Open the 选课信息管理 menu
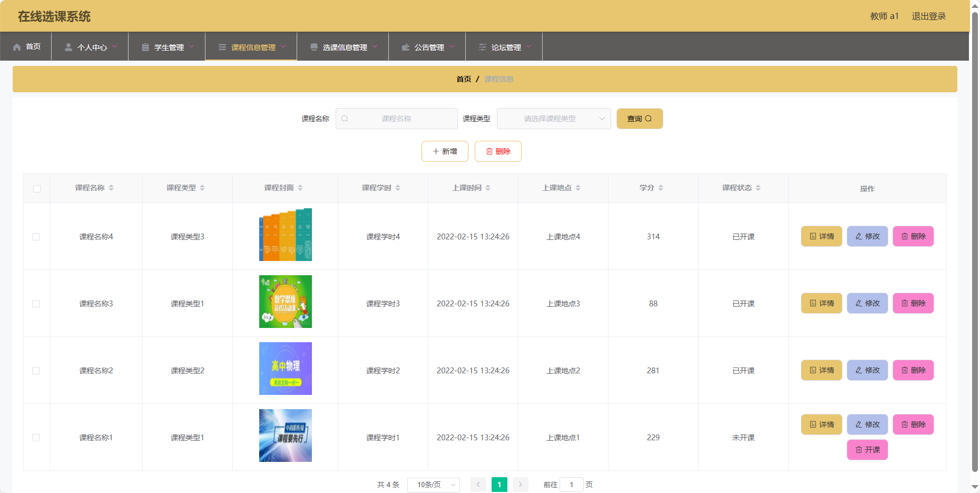980x493 pixels. [x=343, y=46]
